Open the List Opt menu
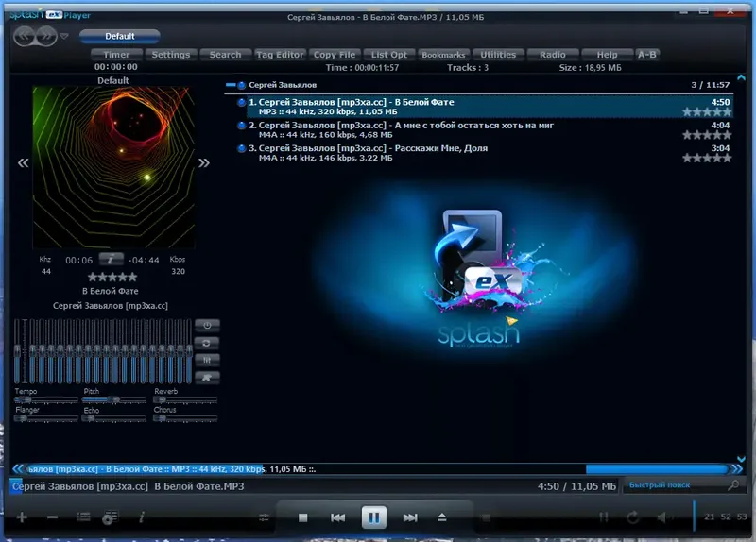Image resolution: width=756 pixels, height=542 pixels. click(389, 55)
